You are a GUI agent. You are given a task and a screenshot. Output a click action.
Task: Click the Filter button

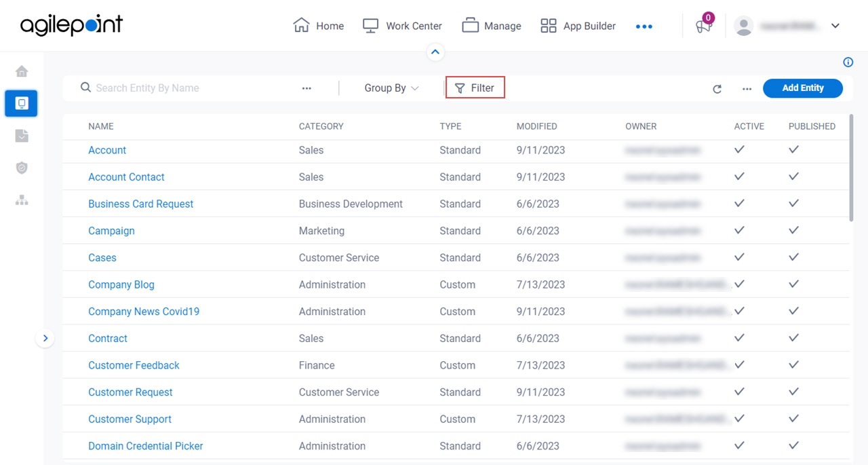click(x=475, y=88)
